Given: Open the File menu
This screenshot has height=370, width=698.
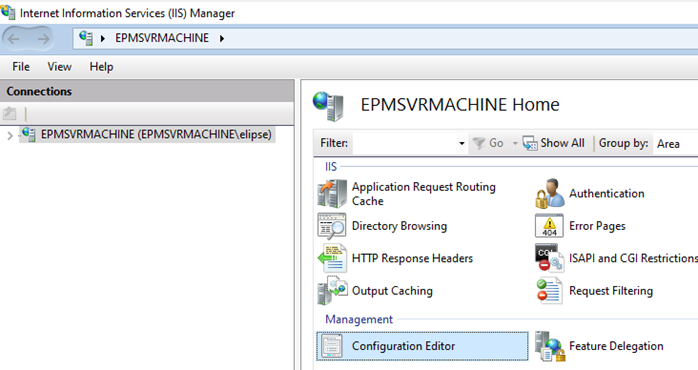Looking at the screenshot, I should (21, 67).
